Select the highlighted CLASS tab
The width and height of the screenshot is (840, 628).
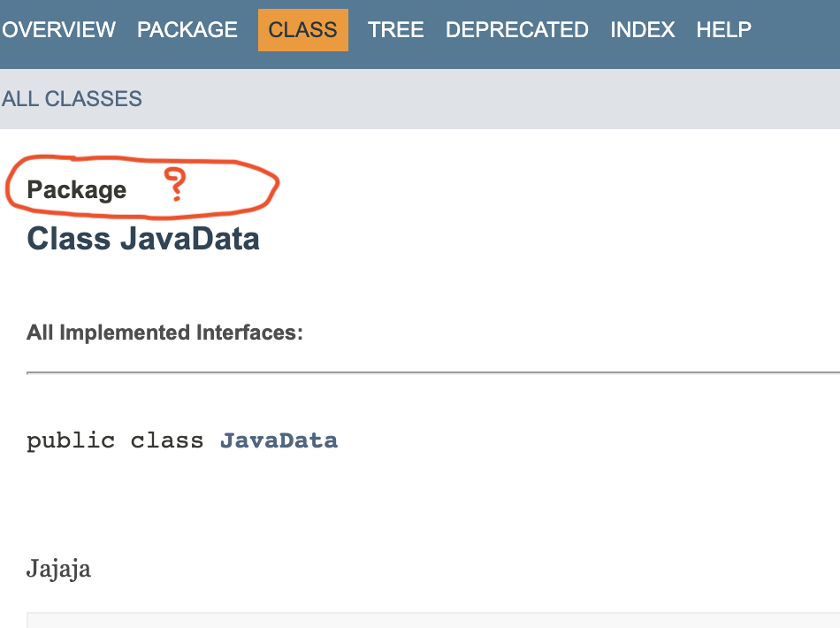tap(302, 29)
